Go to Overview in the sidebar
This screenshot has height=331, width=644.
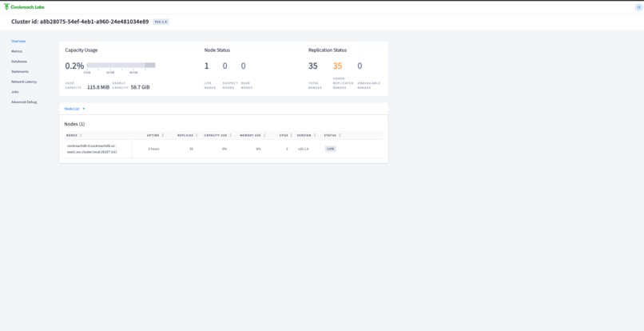click(x=18, y=41)
